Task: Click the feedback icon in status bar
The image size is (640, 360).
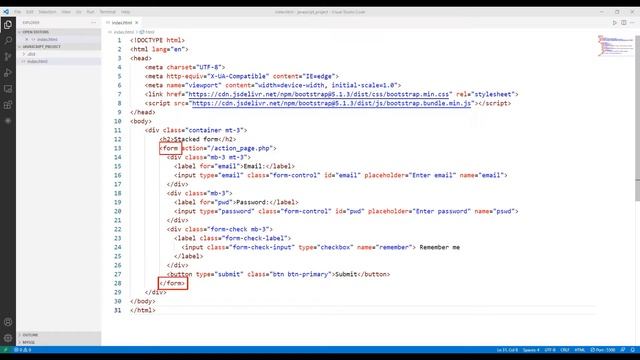Action: click(623, 350)
